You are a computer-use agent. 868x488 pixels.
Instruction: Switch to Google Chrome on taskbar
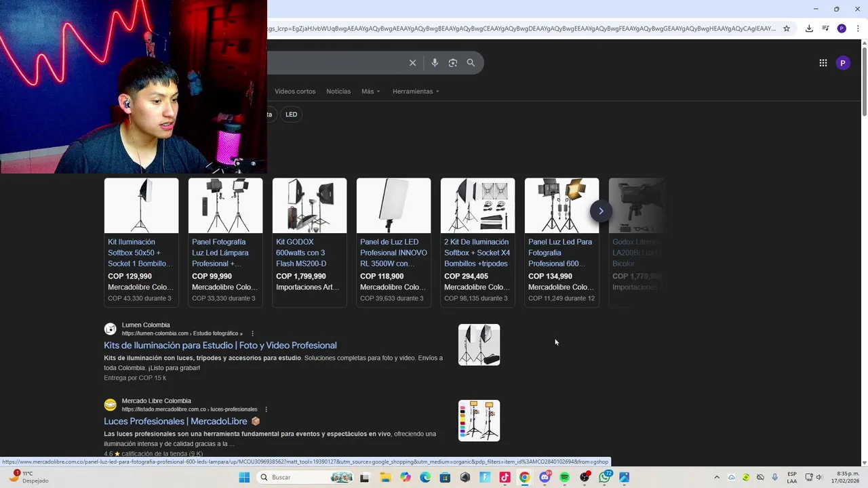[524, 477]
